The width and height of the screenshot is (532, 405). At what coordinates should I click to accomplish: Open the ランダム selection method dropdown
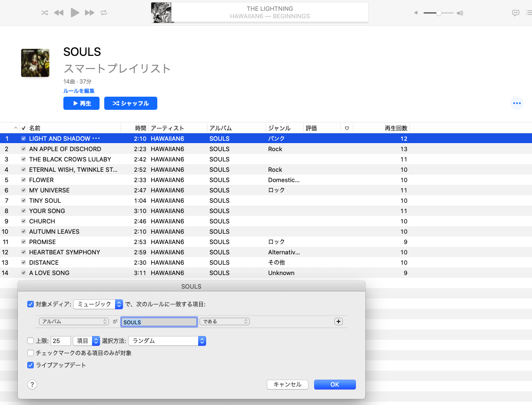[167, 341]
